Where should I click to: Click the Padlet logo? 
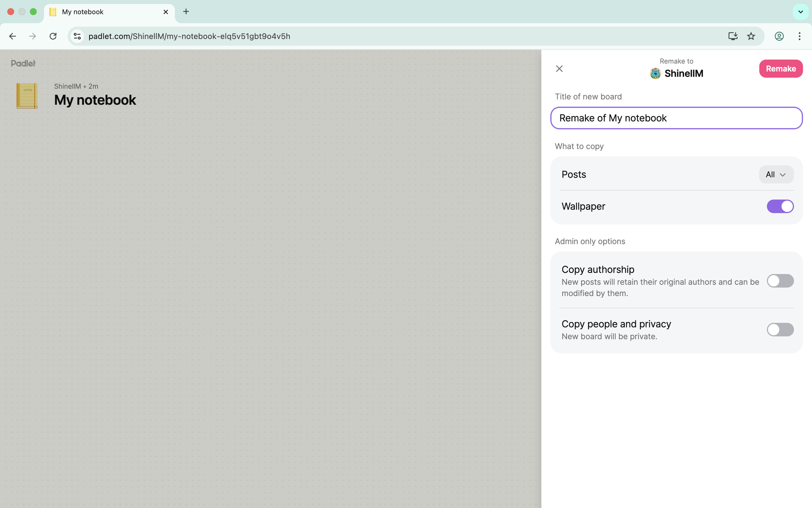(23, 63)
